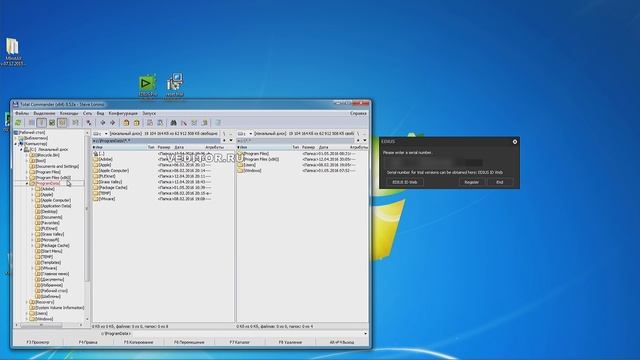Open left panel directory history dropdown arrow

point(231,140)
